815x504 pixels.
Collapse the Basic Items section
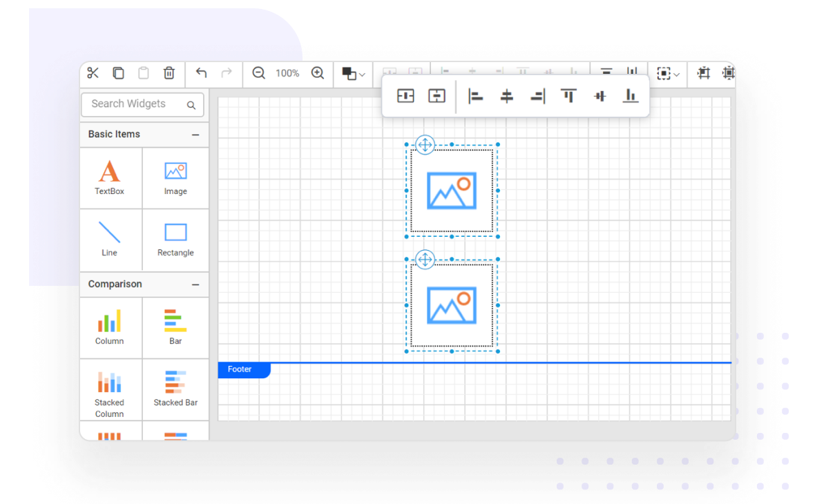195,135
